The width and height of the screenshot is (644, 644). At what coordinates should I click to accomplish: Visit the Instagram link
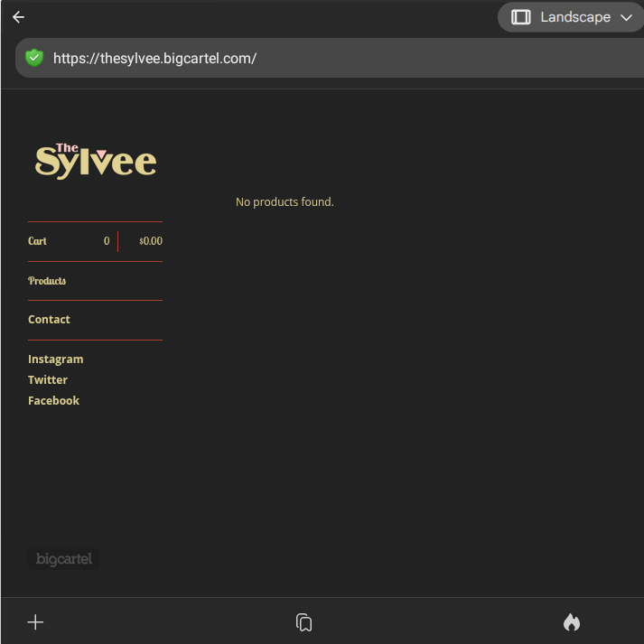pos(55,359)
